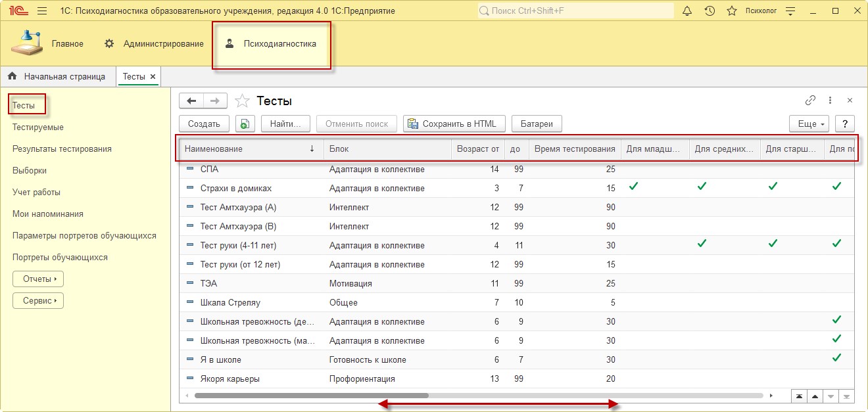
Task: Open Учет работы in the left panel
Action: [36, 192]
